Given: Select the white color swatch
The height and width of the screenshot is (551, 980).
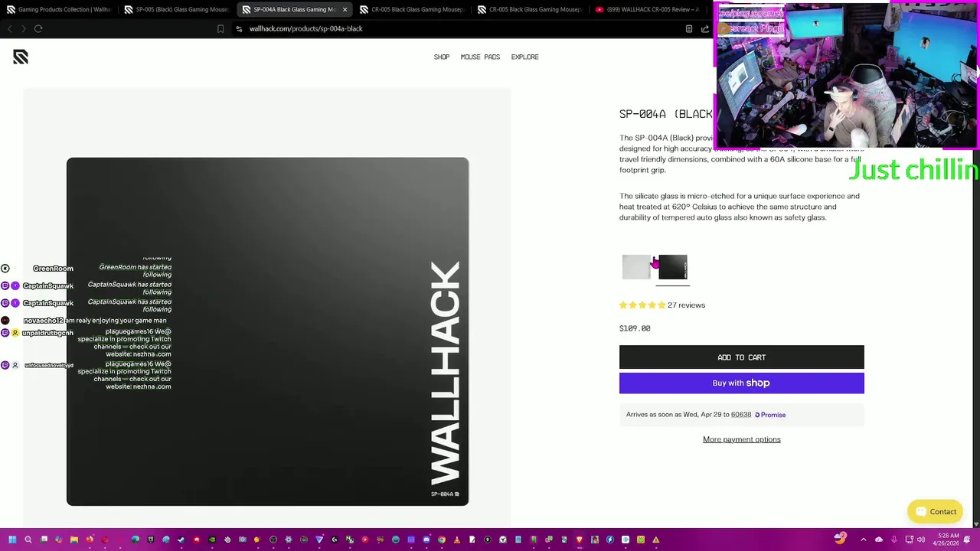Looking at the screenshot, I should click(x=636, y=267).
